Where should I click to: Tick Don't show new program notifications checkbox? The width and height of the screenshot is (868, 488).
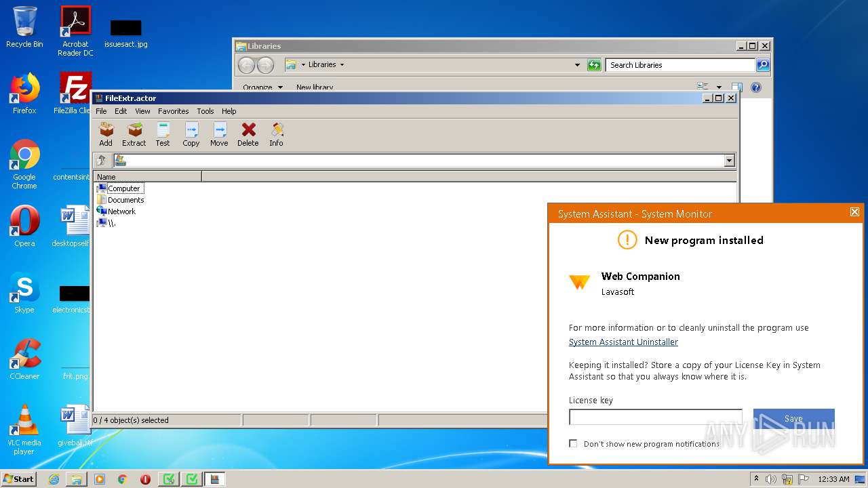pyautogui.click(x=573, y=443)
